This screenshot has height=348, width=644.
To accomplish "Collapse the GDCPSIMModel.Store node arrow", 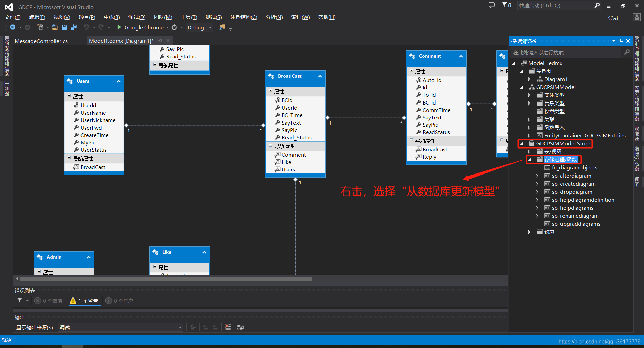I will tap(521, 144).
